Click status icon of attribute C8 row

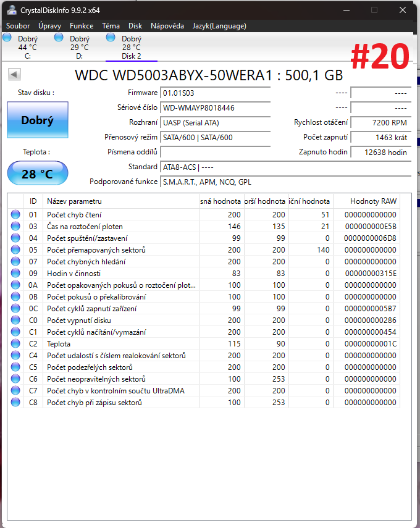click(x=15, y=402)
